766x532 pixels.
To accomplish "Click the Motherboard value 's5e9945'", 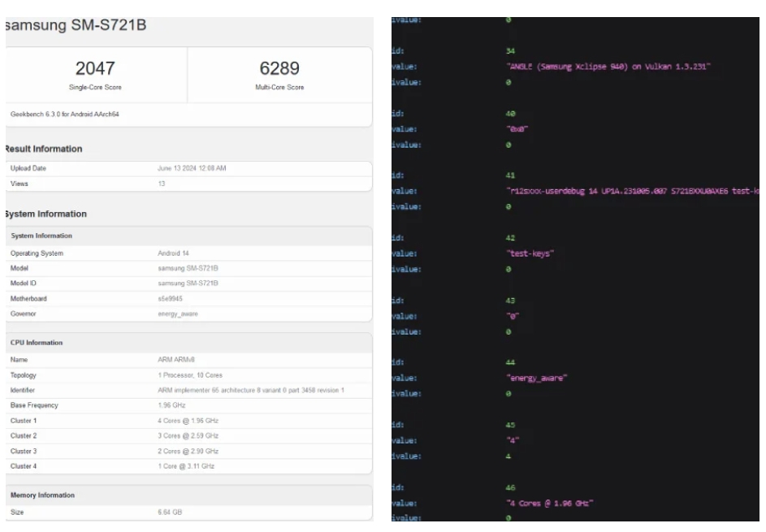I will click(x=170, y=299).
